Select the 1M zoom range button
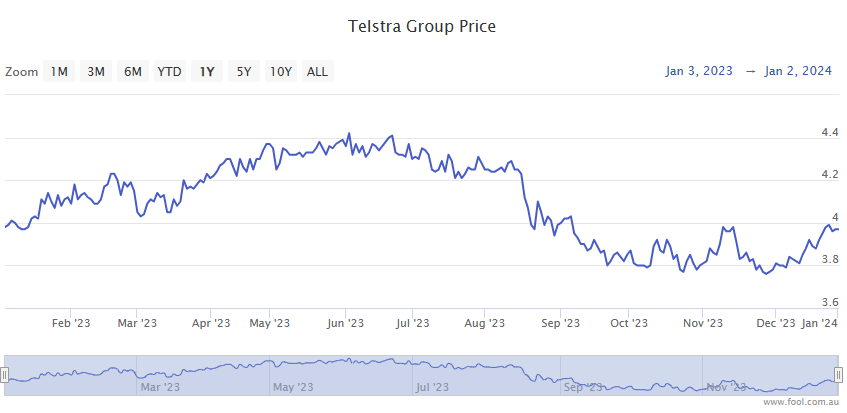 pos(60,71)
